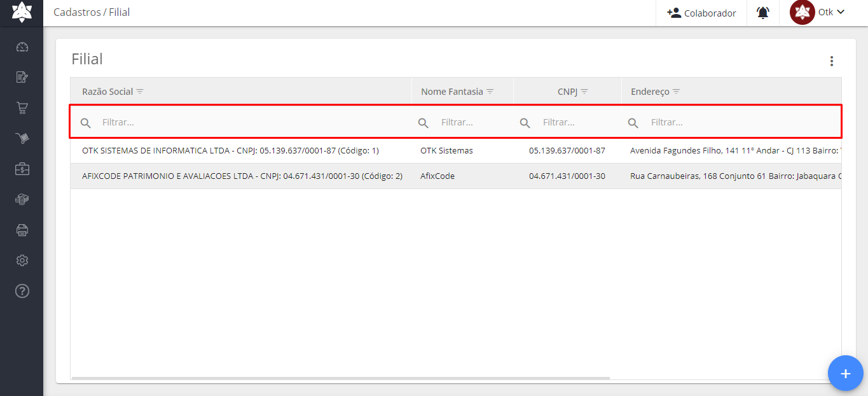Open the Nome Fantasia column filter icon
868x396 pixels.
pos(490,92)
